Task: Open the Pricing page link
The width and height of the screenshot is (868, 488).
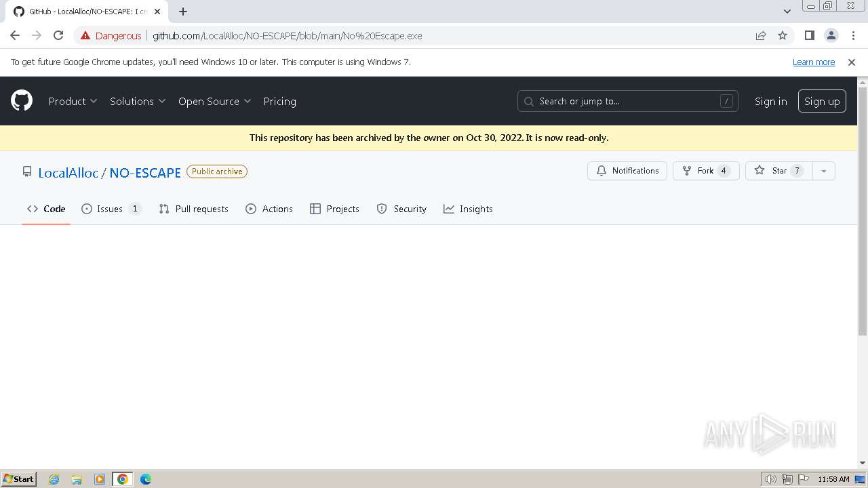Action: pyautogui.click(x=279, y=101)
